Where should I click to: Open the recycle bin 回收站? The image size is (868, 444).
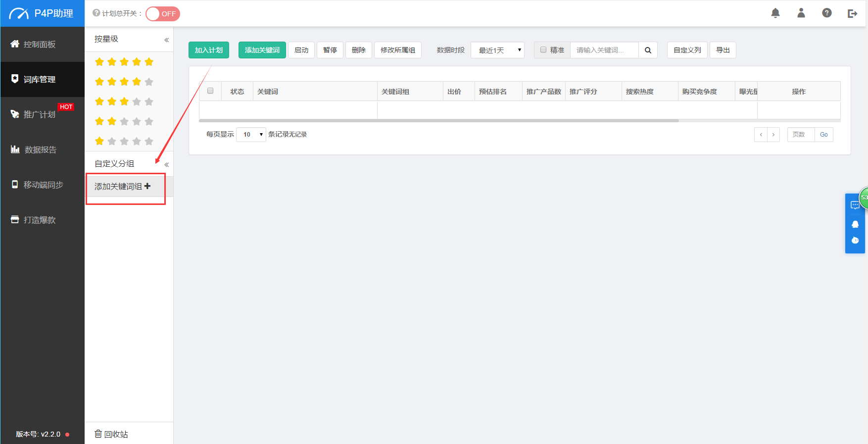tap(111, 434)
